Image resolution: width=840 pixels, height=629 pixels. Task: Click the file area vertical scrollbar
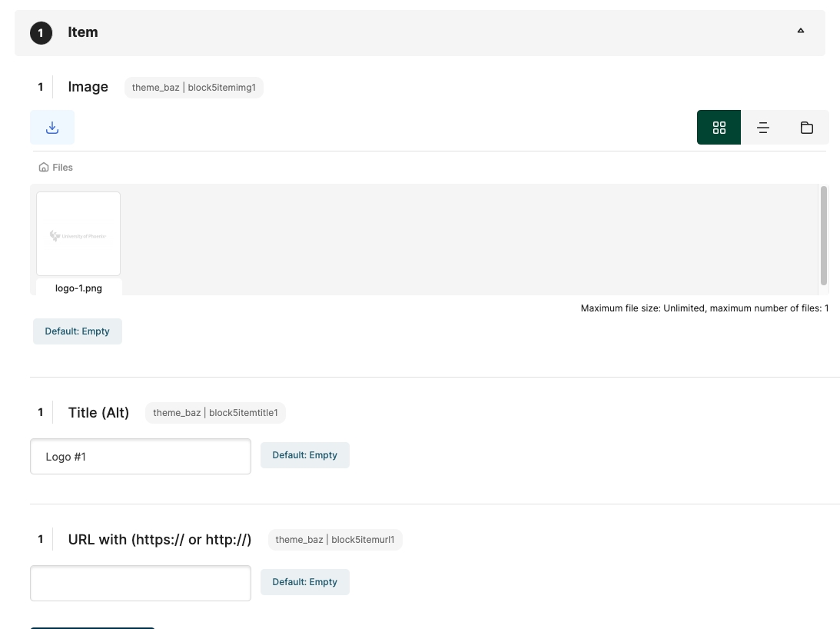(x=824, y=235)
